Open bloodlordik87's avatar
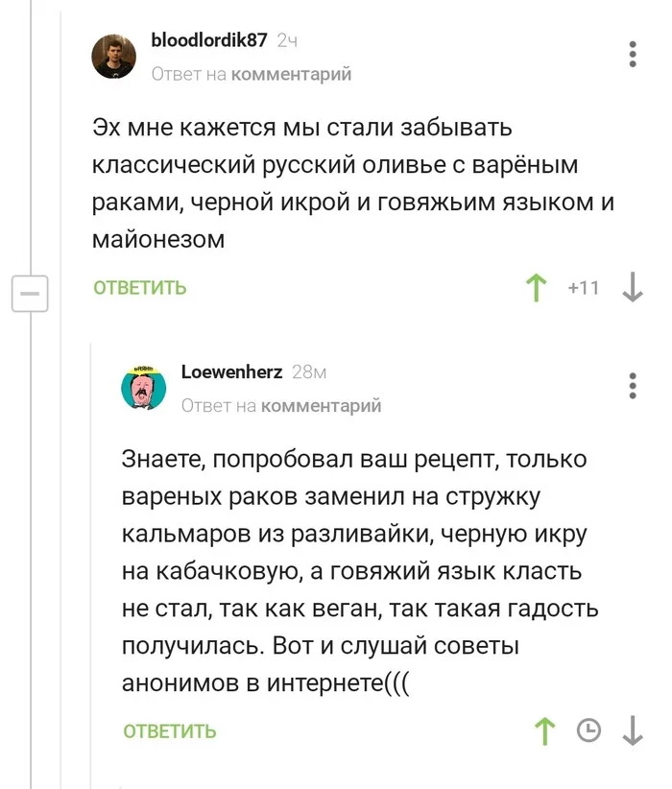Viewport: 672px width, 789px height. [x=113, y=56]
